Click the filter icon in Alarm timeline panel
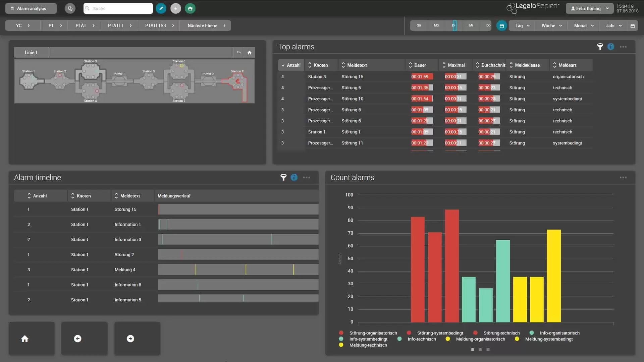Image resolution: width=644 pixels, height=362 pixels. [283, 177]
